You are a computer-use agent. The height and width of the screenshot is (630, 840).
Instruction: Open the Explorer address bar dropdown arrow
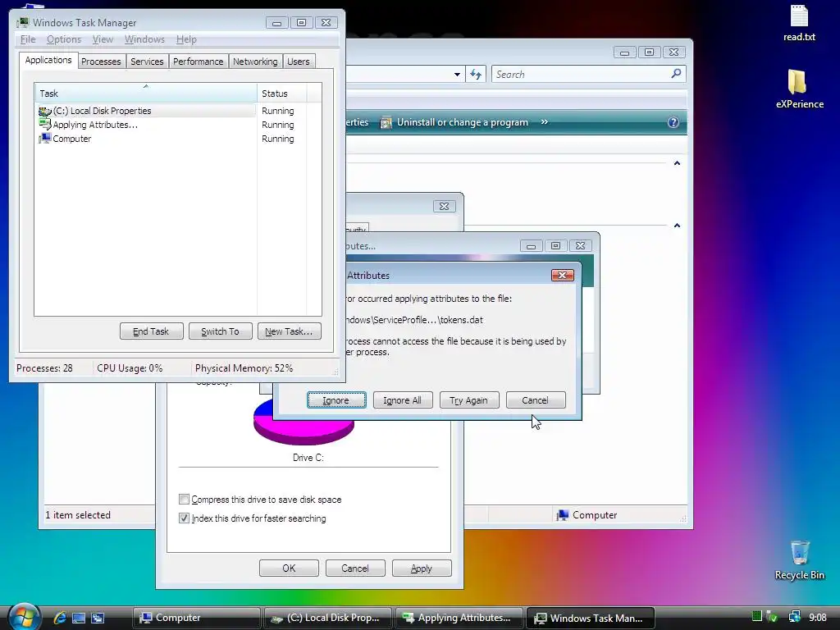pyautogui.click(x=457, y=75)
